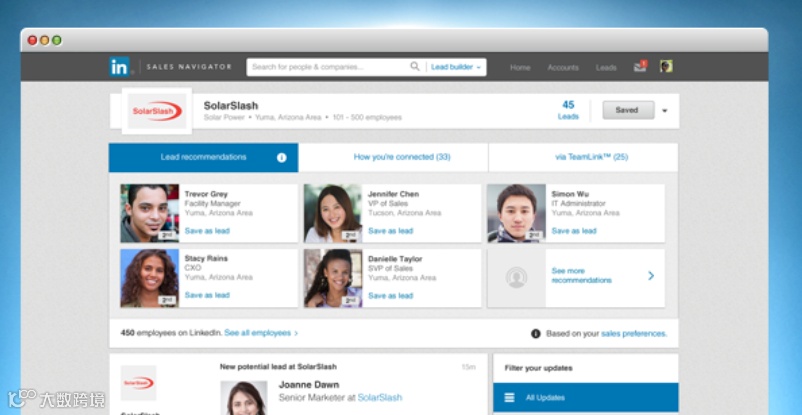Click the 45 Leads counter
802x415 pixels.
[568, 110]
